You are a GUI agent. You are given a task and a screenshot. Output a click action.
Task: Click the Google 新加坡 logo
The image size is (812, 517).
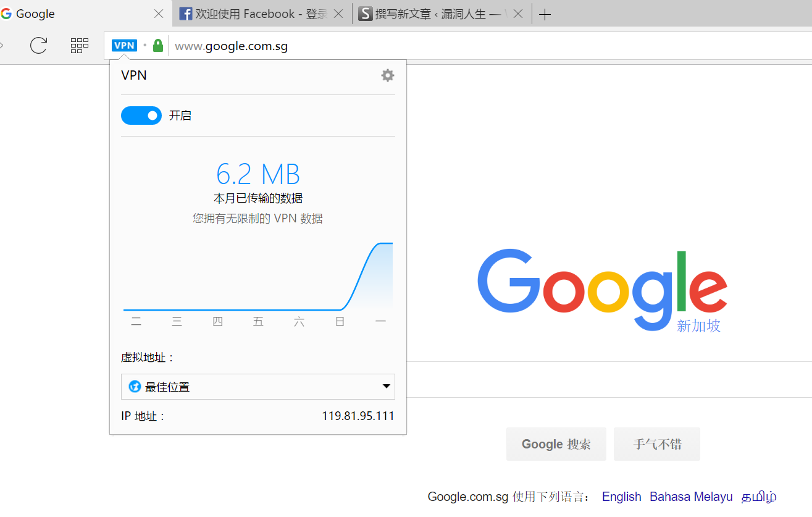[602, 290]
